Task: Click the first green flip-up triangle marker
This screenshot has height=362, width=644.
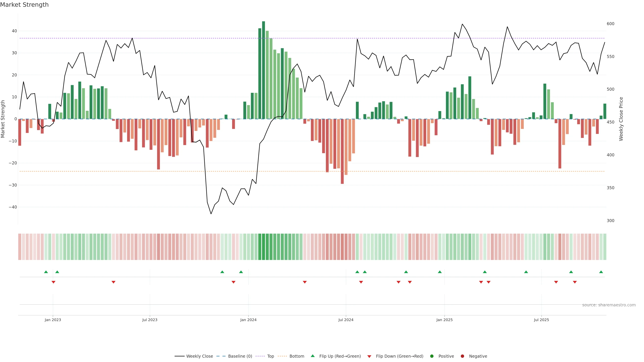Action: [46, 272]
